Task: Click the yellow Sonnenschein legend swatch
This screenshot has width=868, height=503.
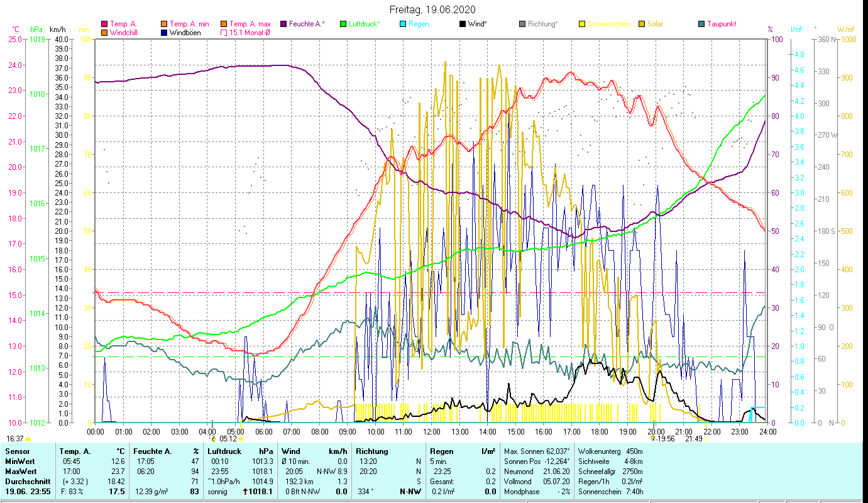Action: 581,24
